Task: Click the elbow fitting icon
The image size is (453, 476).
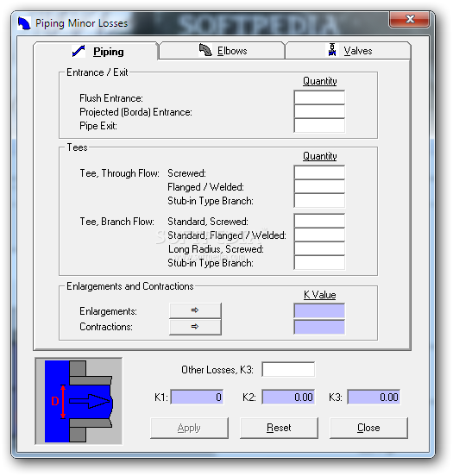Action: point(205,50)
